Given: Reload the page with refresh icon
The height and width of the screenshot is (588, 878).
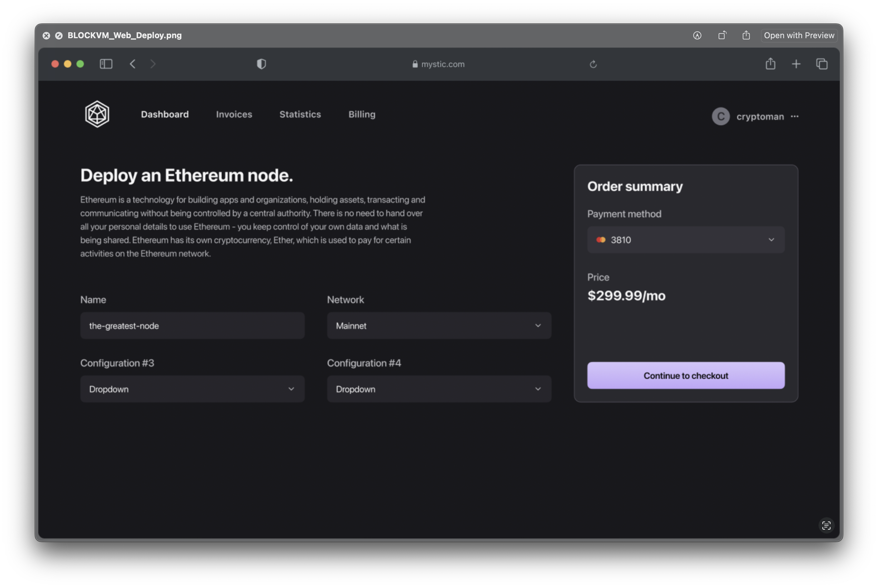Looking at the screenshot, I should point(593,64).
